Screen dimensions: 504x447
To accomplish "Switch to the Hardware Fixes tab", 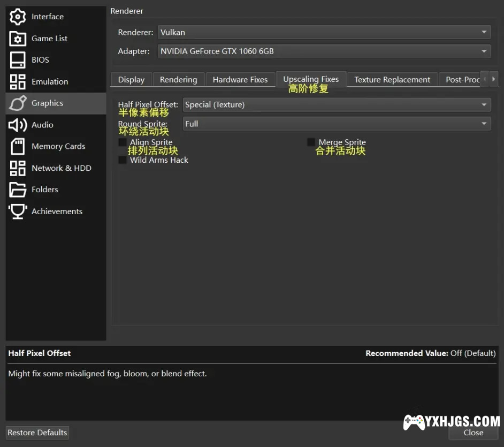I will pos(240,80).
